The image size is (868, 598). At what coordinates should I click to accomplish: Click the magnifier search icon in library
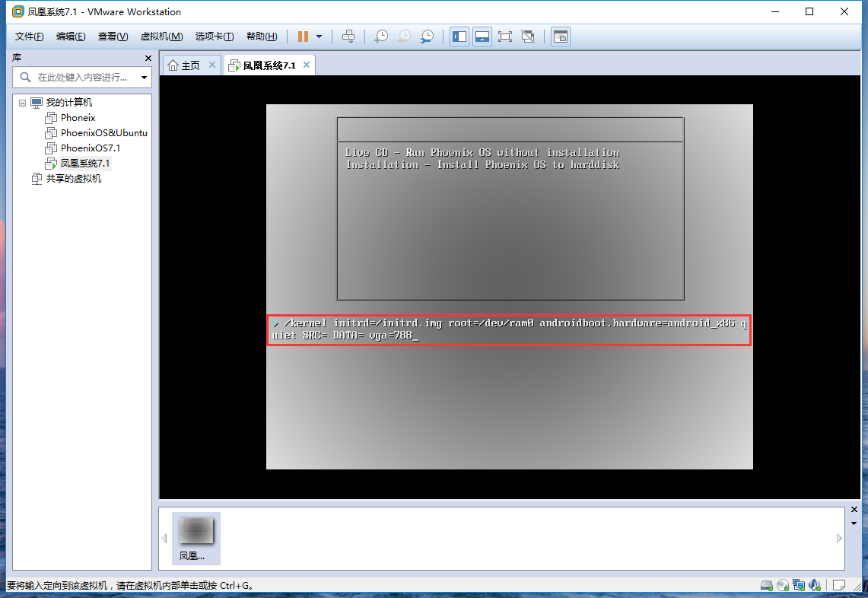25,78
